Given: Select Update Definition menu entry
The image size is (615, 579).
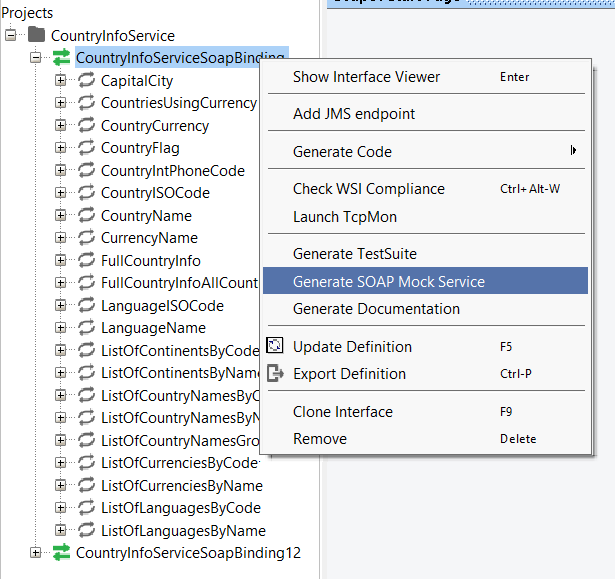Looking at the screenshot, I should (426, 346).
